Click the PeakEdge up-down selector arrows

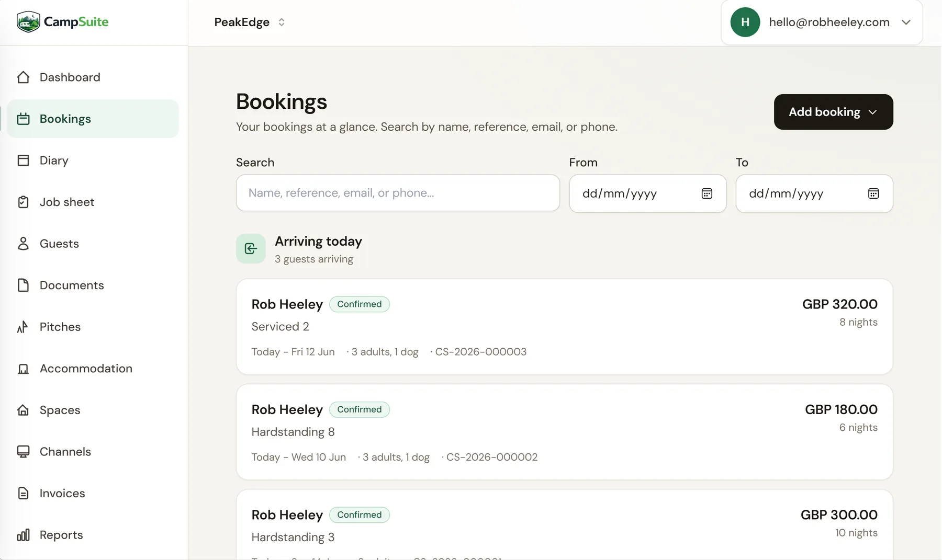(282, 22)
